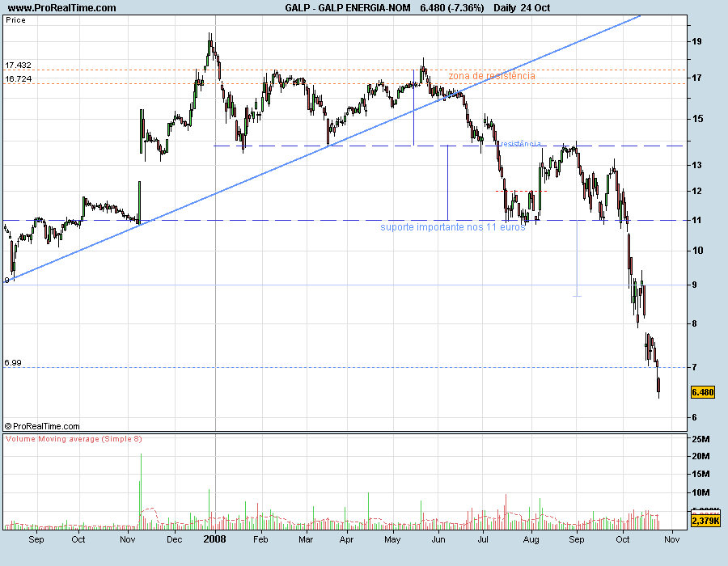This screenshot has width=728, height=566.
Task: Click the 13 value on price axis
Action: [696, 165]
